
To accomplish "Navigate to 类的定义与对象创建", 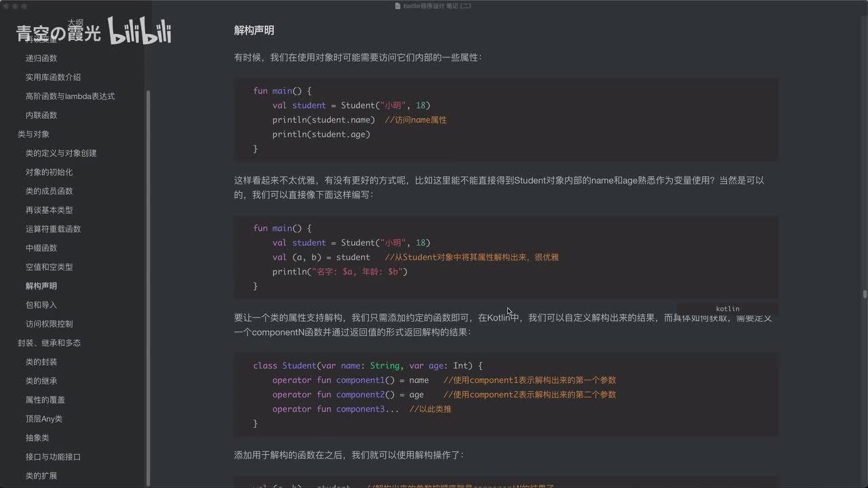I will click(x=61, y=153).
